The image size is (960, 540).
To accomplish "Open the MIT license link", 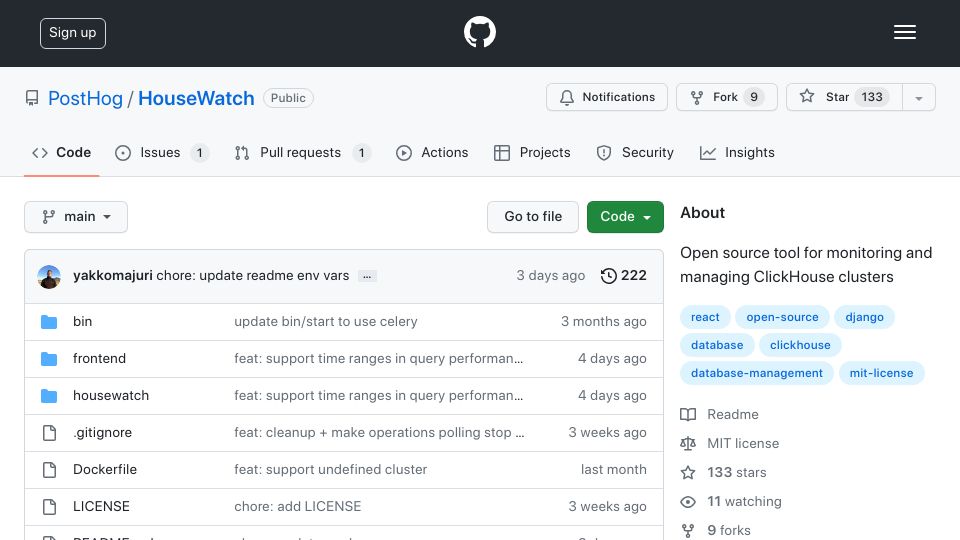I will pyautogui.click(x=743, y=443).
